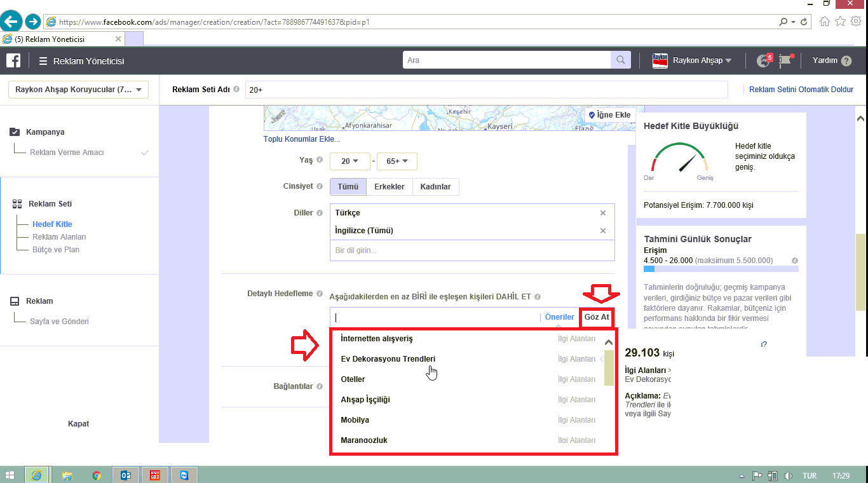Click the info icon next to Bağlantılar
The width and height of the screenshot is (868, 483).
pos(320,386)
